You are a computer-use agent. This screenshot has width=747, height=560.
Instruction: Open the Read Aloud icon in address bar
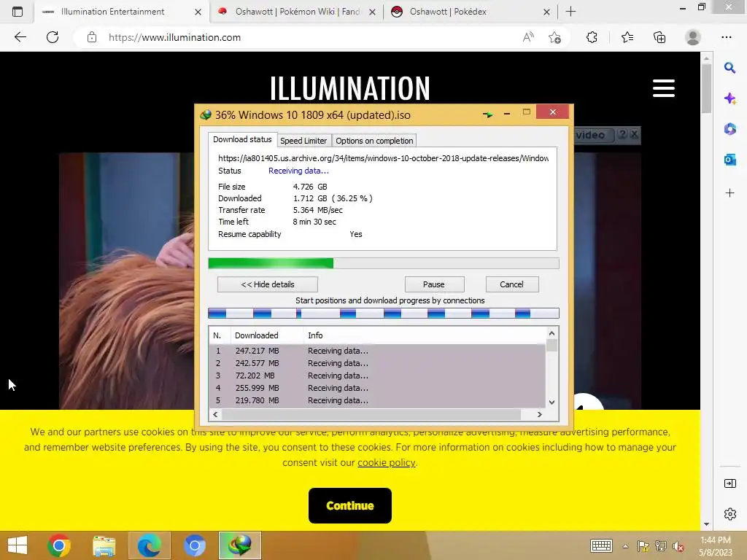point(528,37)
